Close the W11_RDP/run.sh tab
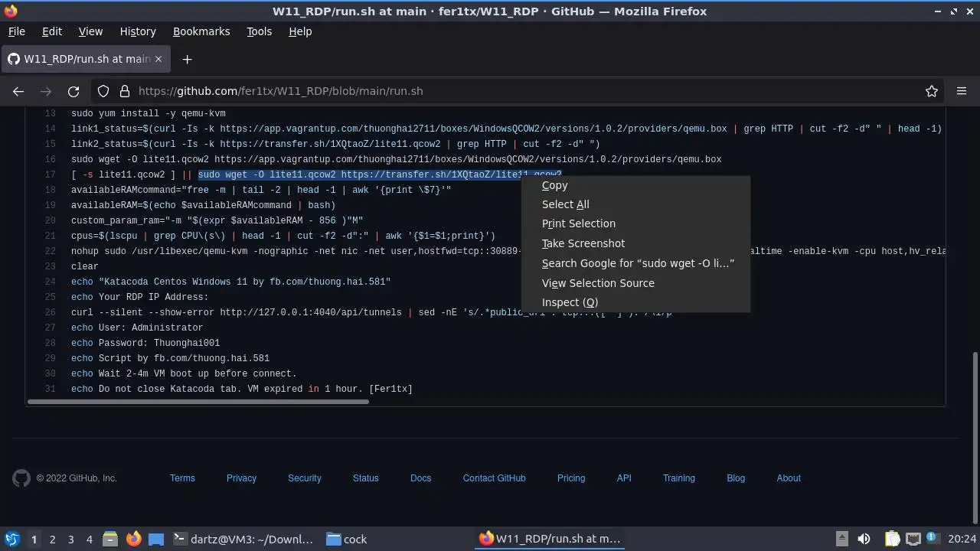This screenshot has width=980, height=551. tap(158, 59)
